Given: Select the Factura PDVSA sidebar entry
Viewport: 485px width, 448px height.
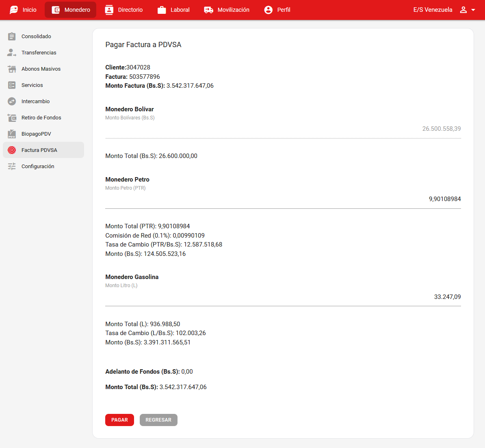Looking at the screenshot, I should [x=43, y=150].
